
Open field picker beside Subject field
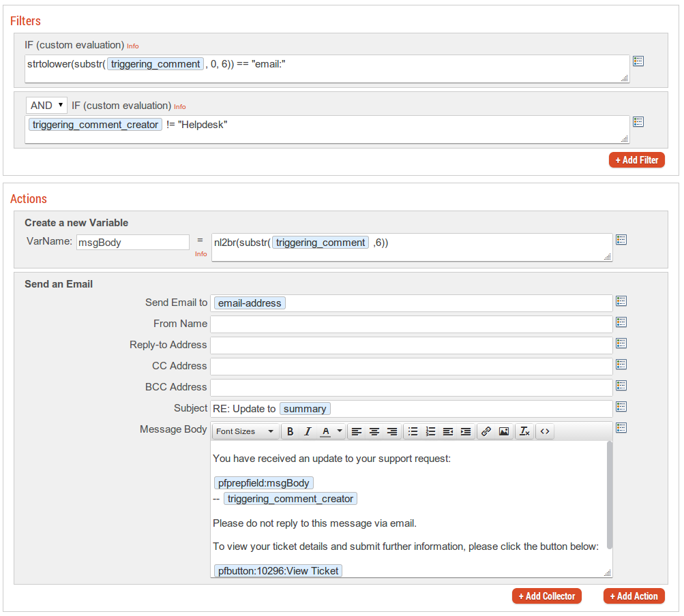[x=621, y=407]
